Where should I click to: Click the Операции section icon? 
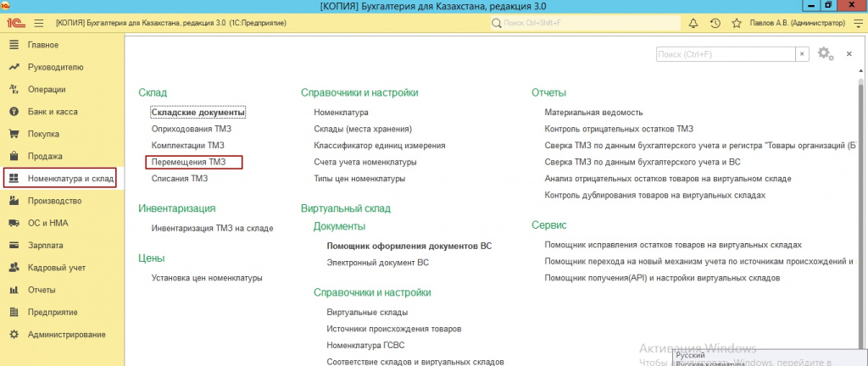[14, 90]
